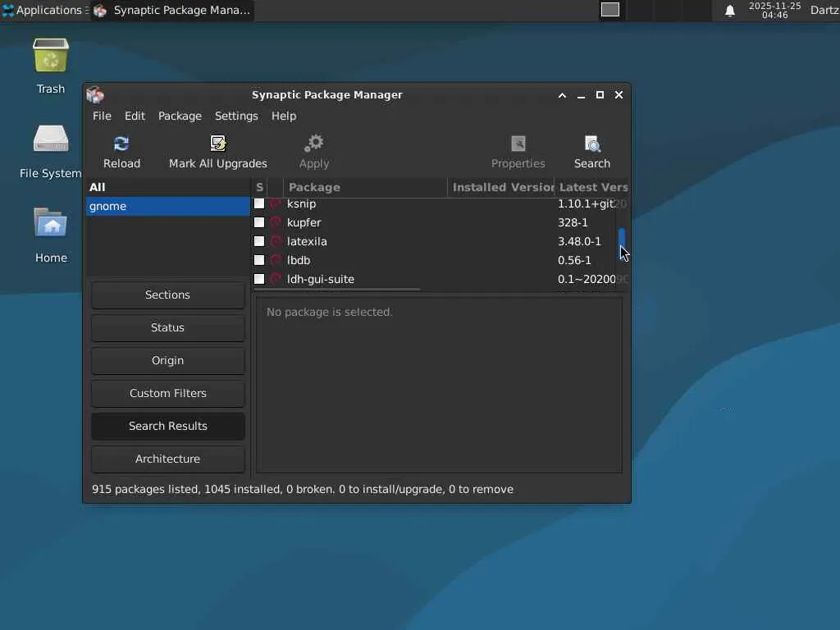Sort by Installed Version column header
Image resolution: width=840 pixels, height=630 pixels.
[501, 187]
